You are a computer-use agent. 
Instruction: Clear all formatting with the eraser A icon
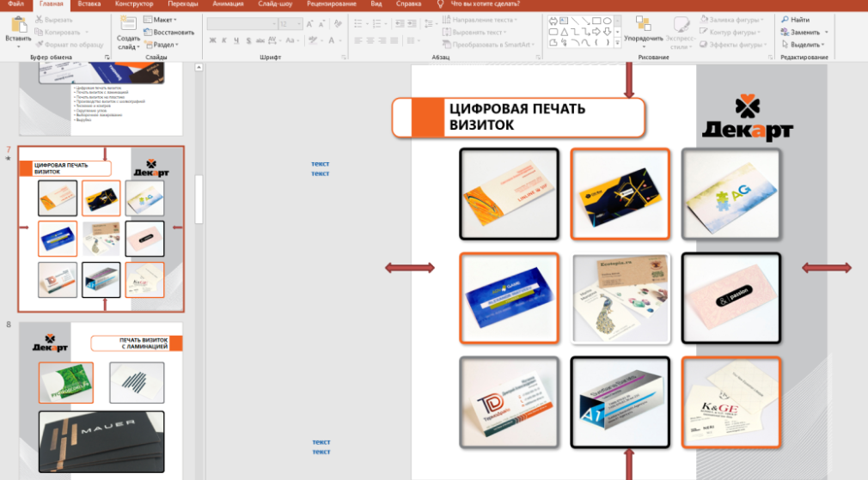(338, 24)
